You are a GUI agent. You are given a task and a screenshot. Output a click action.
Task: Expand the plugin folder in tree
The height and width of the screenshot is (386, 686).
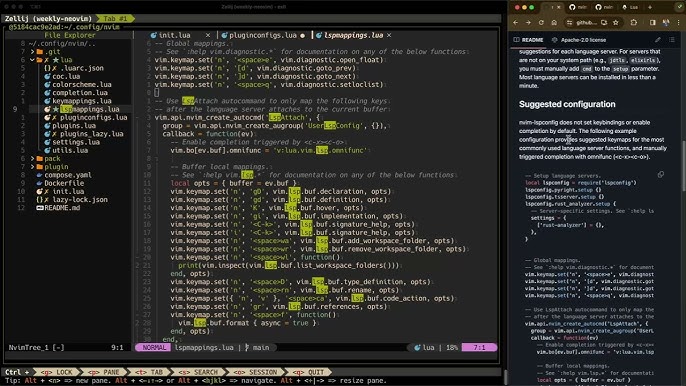(32, 167)
